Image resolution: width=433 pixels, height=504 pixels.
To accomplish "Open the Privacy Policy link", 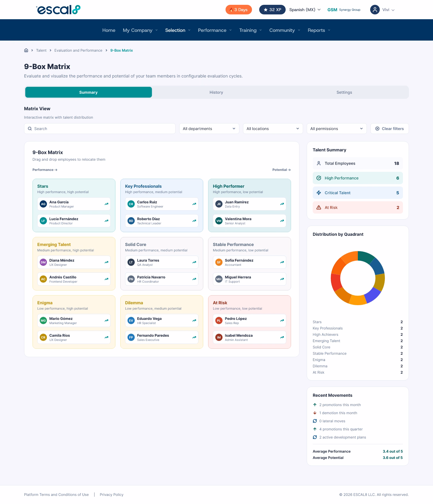I will tap(112, 494).
